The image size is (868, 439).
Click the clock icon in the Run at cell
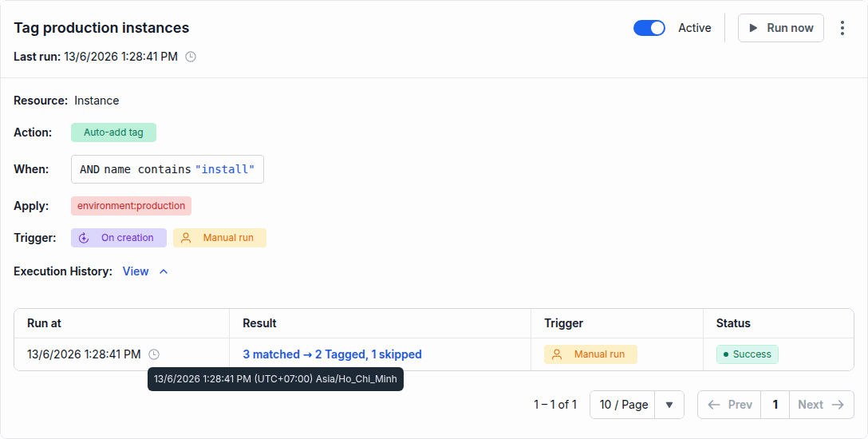tap(155, 354)
